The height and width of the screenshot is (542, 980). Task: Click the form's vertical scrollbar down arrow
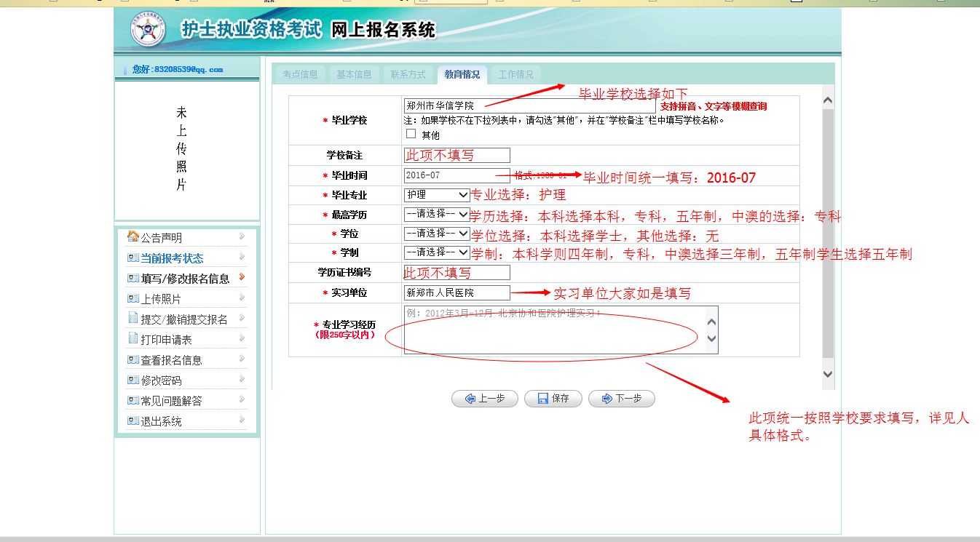point(827,374)
